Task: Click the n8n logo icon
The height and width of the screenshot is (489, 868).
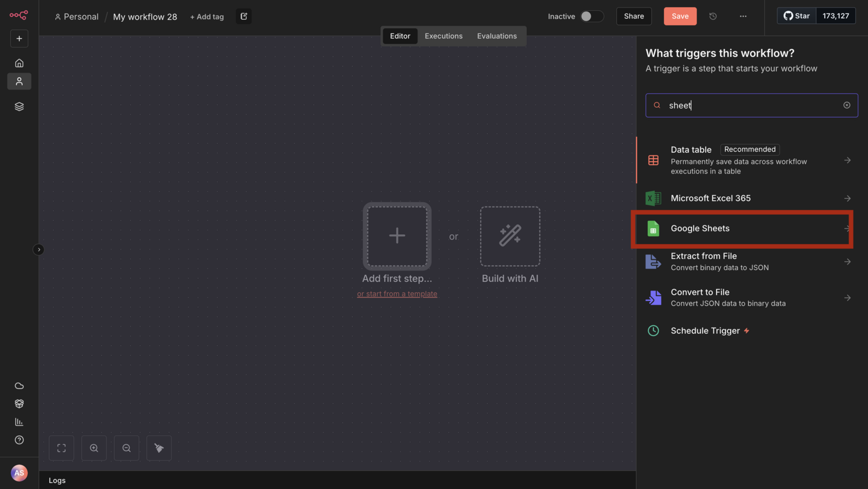Action: coord(18,15)
